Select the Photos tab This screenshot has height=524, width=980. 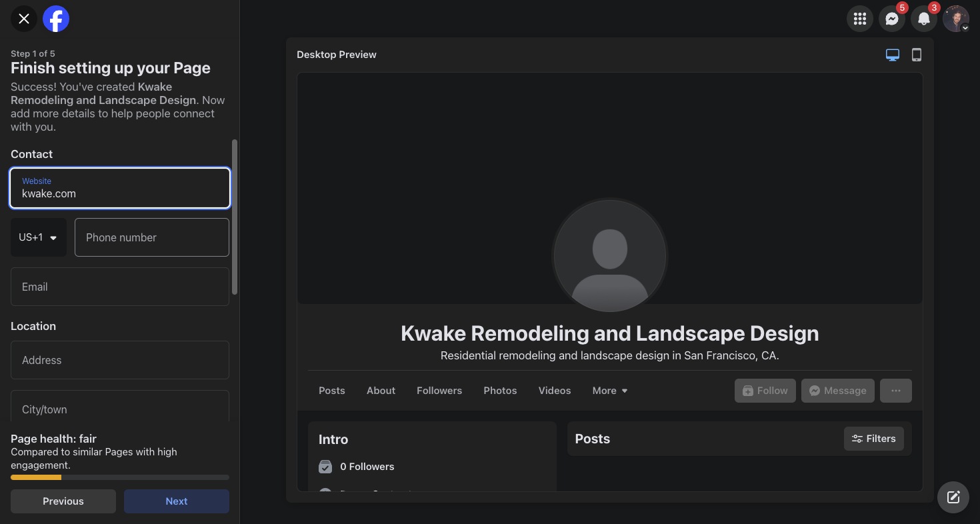[x=501, y=391]
